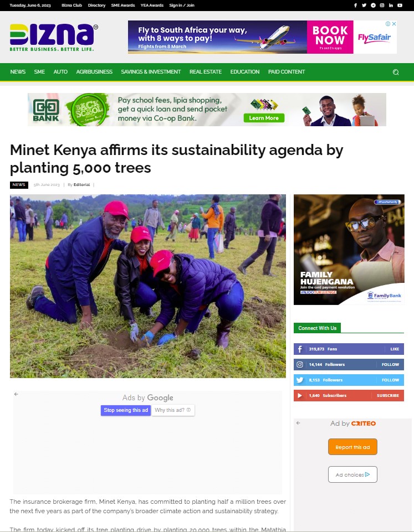The image size is (414, 532).
Task: Subscribe via the YouTube subscribers bar
Action: click(349, 396)
